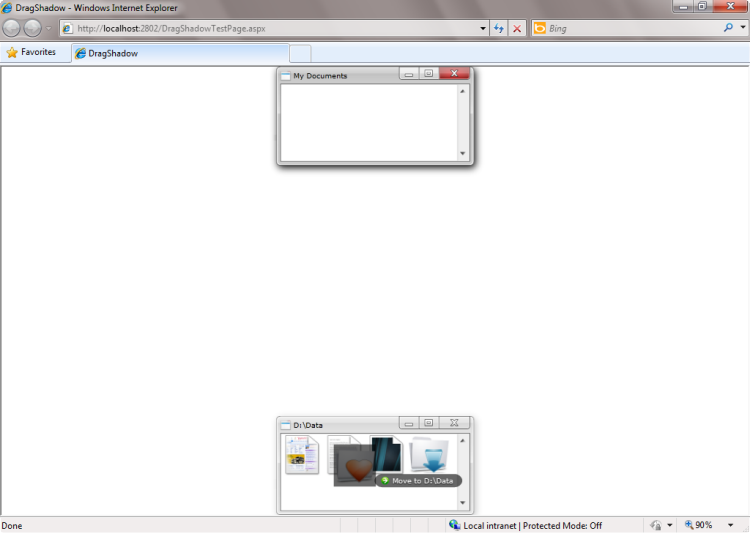The image size is (750, 533).
Task: Open the search provider dropdown arrow
Action: pyautogui.click(x=742, y=28)
